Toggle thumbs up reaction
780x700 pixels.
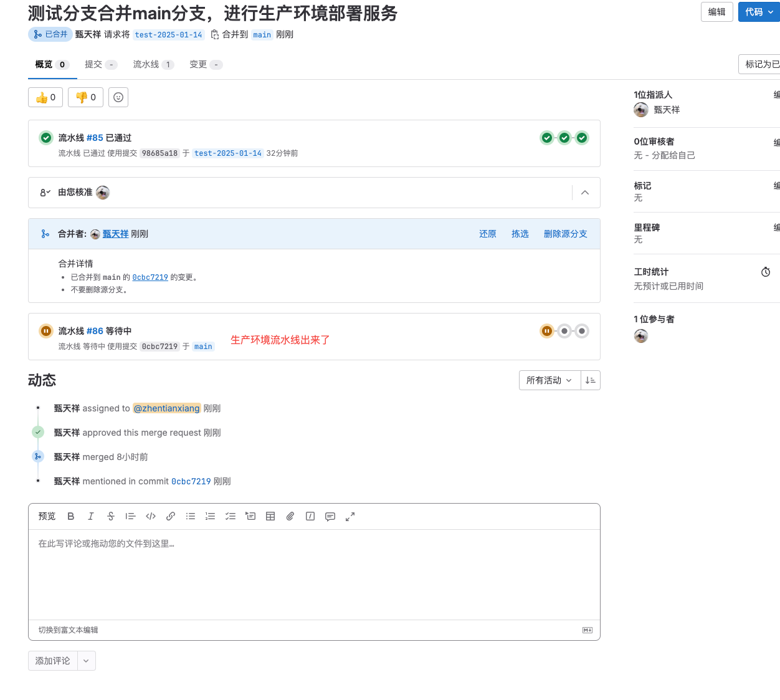(x=45, y=97)
